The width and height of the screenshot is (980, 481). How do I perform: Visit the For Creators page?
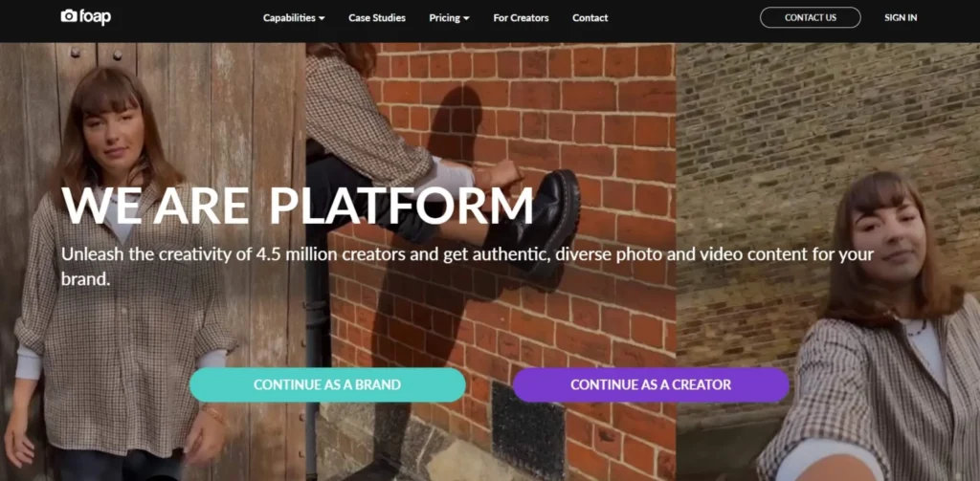[x=521, y=18]
